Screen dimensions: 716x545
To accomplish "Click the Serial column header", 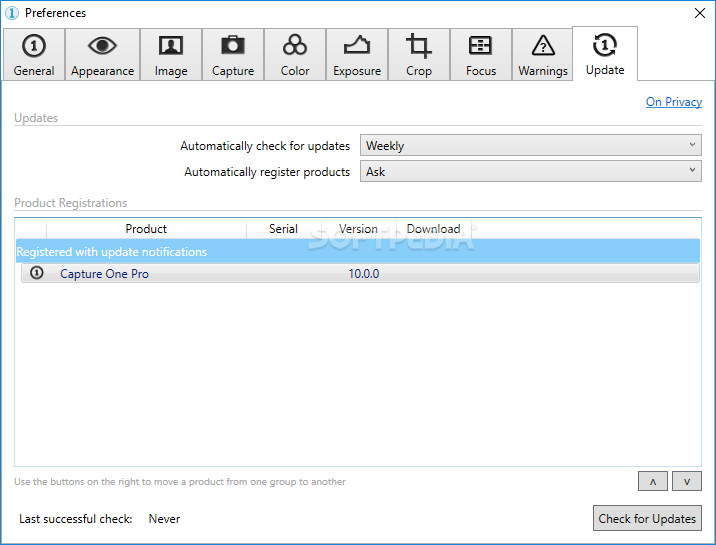I will coord(284,229).
